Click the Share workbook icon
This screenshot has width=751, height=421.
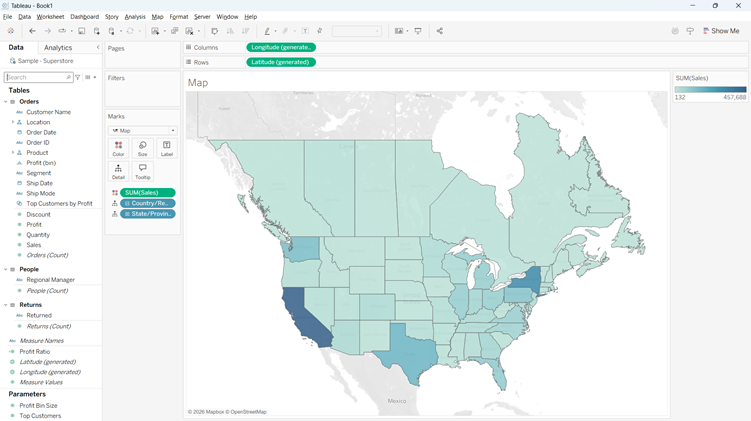(440, 31)
